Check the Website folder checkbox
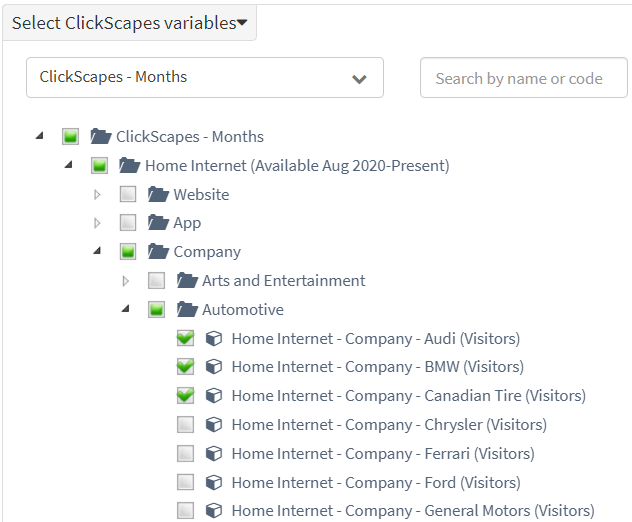632x522 pixels. [128, 194]
